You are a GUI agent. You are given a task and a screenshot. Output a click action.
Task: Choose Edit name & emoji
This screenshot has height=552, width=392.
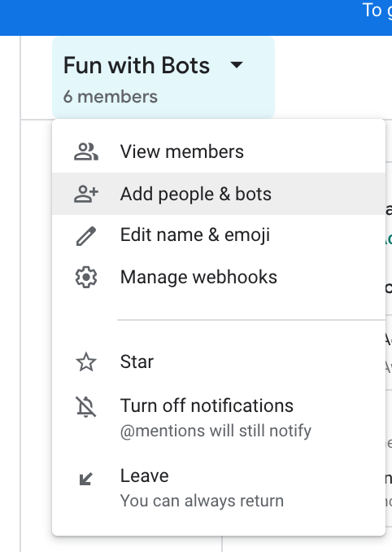pos(219,235)
